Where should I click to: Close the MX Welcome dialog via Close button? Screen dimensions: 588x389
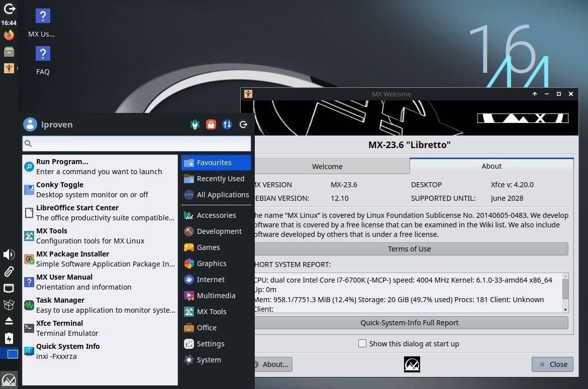552,364
